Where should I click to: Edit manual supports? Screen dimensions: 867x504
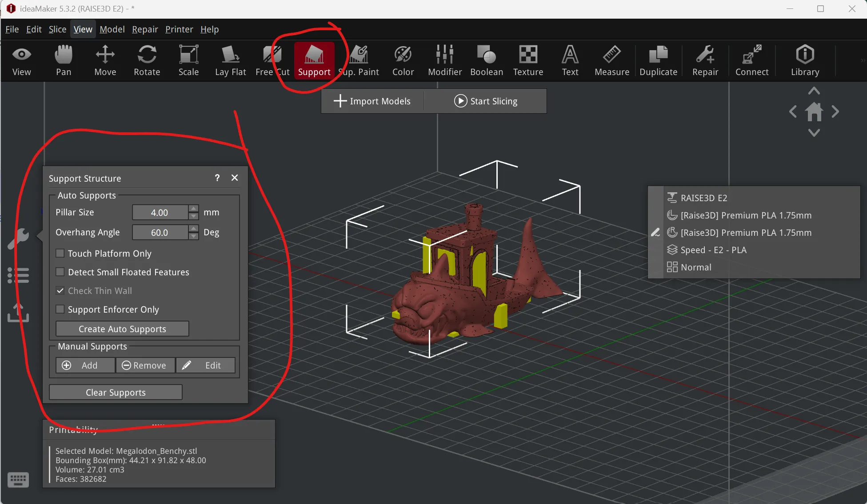click(205, 365)
